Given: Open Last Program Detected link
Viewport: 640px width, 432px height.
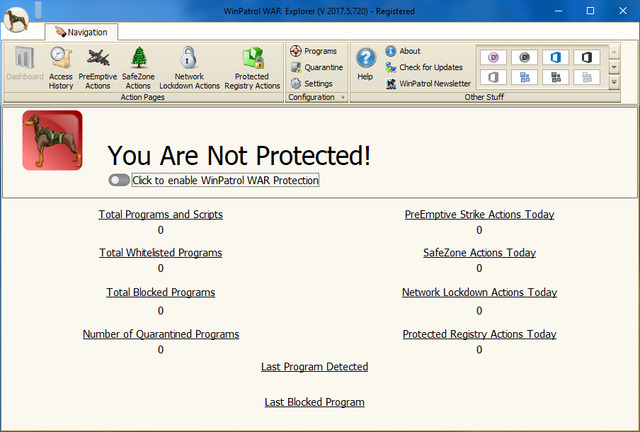Looking at the screenshot, I should (315, 367).
